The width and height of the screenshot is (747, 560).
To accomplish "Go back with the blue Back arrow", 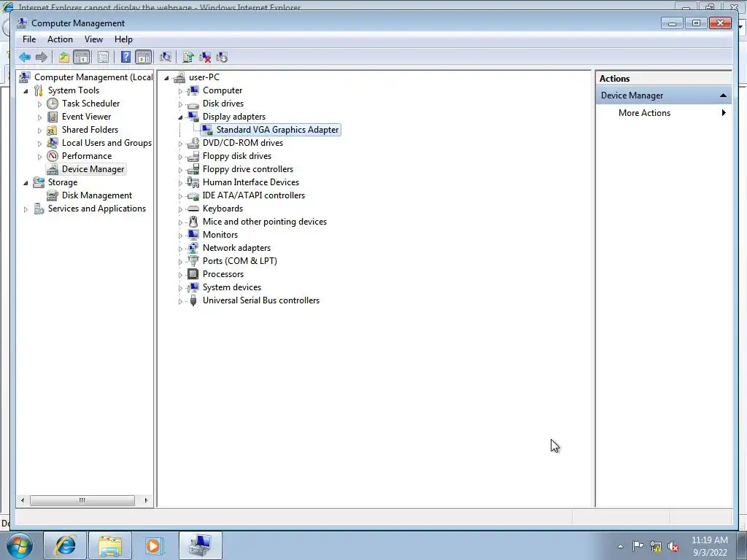I will pos(25,58).
